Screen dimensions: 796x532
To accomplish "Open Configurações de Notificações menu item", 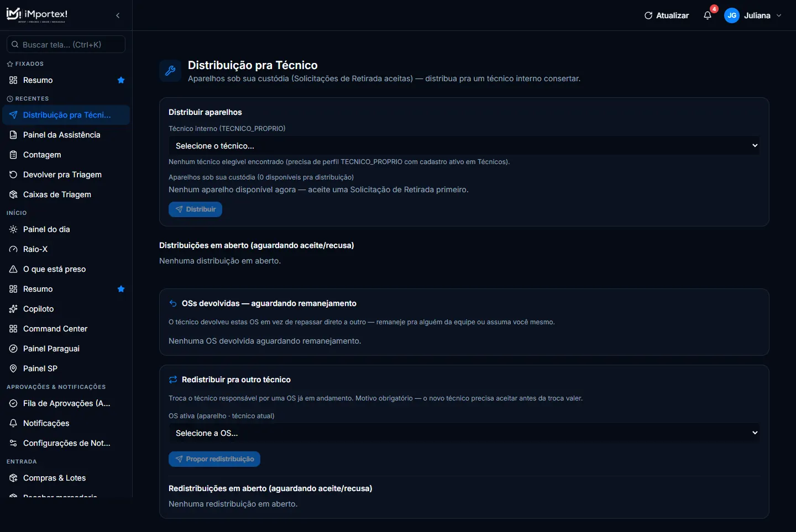I will point(66,443).
